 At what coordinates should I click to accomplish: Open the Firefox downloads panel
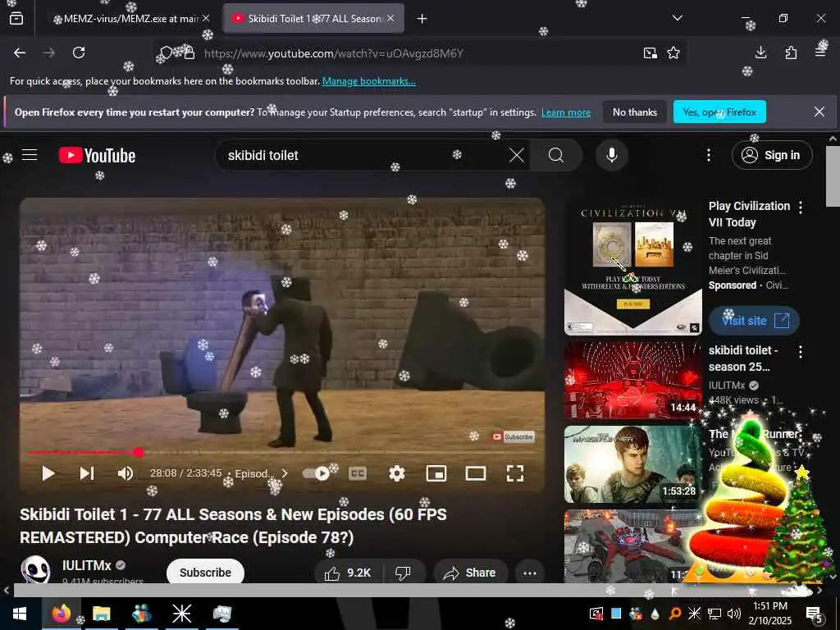tap(760, 52)
